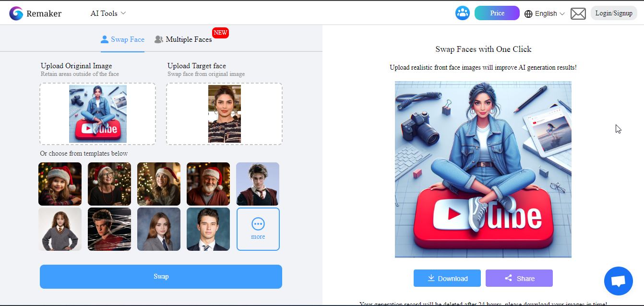Click the uploaded original image box
This screenshot has height=306, width=644.
click(x=97, y=114)
